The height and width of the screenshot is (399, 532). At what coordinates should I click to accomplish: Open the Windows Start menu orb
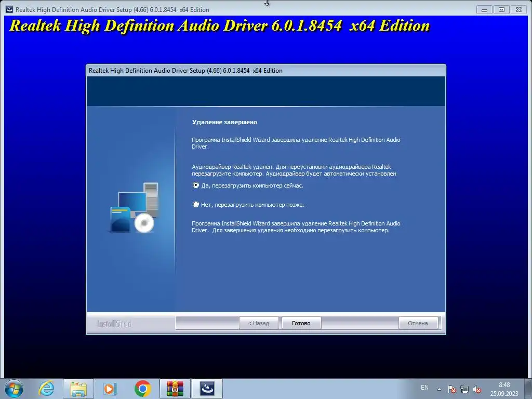[14, 389]
